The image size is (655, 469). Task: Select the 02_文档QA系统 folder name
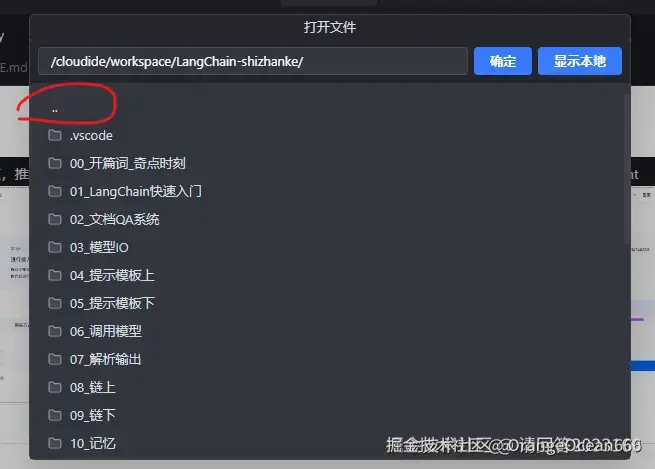114,219
